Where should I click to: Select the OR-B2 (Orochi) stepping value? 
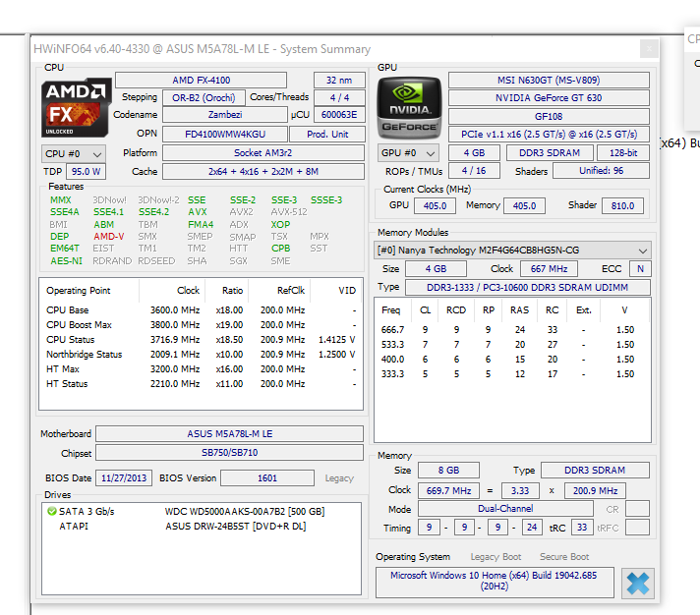coord(204,97)
